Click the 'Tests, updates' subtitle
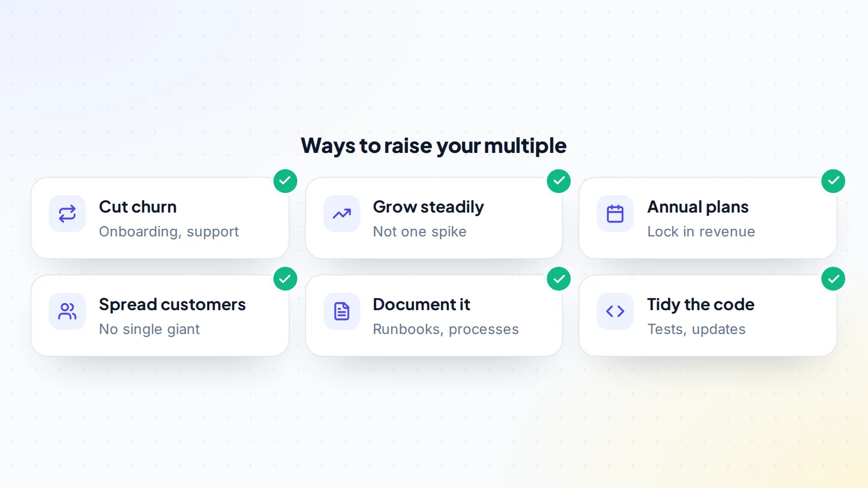Image resolution: width=868 pixels, height=488 pixels. (697, 330)
